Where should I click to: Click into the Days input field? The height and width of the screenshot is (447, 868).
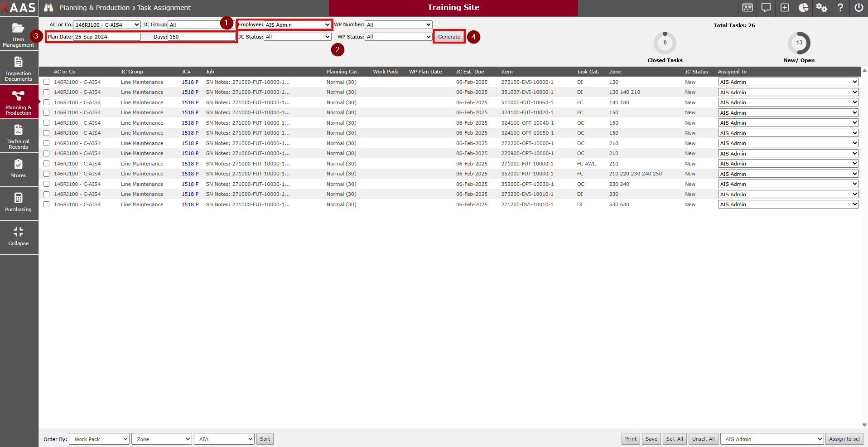click(201, 37)
